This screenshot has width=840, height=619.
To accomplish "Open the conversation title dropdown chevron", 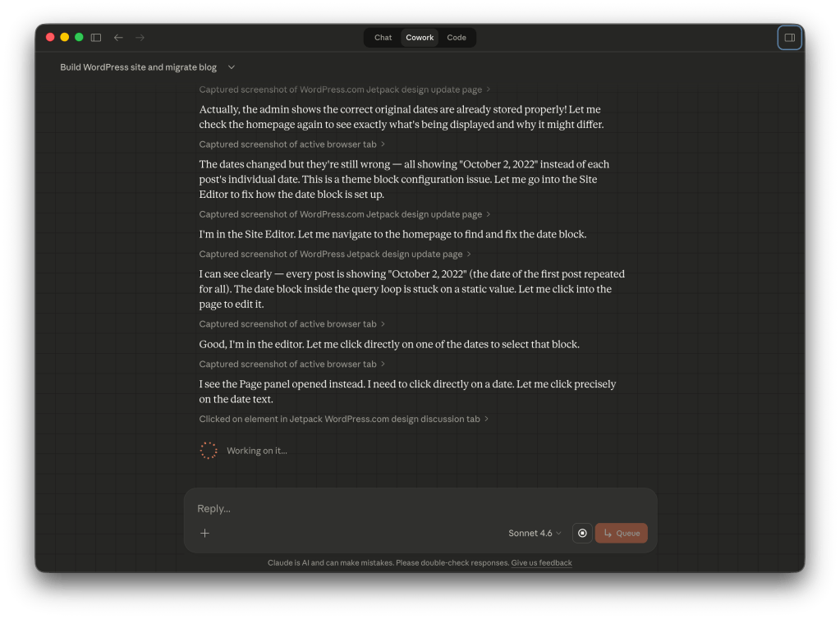I will pyautogui.click(x=232, y=67).
